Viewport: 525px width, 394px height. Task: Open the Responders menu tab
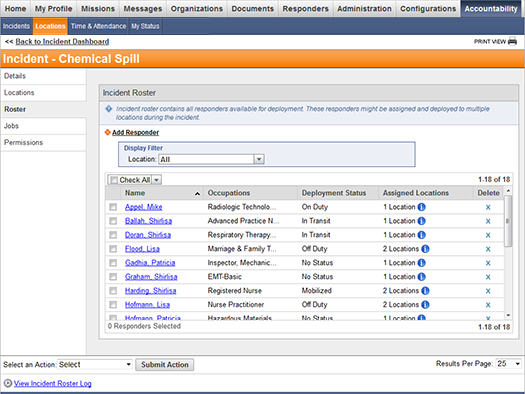[305, 9]
